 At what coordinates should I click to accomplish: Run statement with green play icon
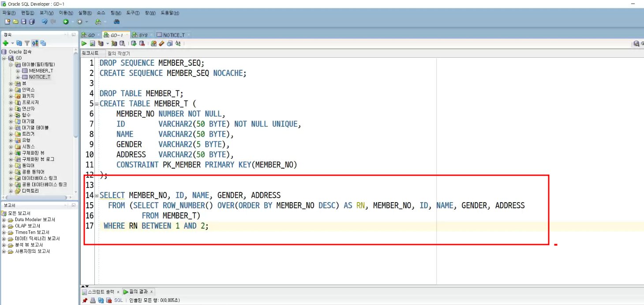click(x=84, y=43)
